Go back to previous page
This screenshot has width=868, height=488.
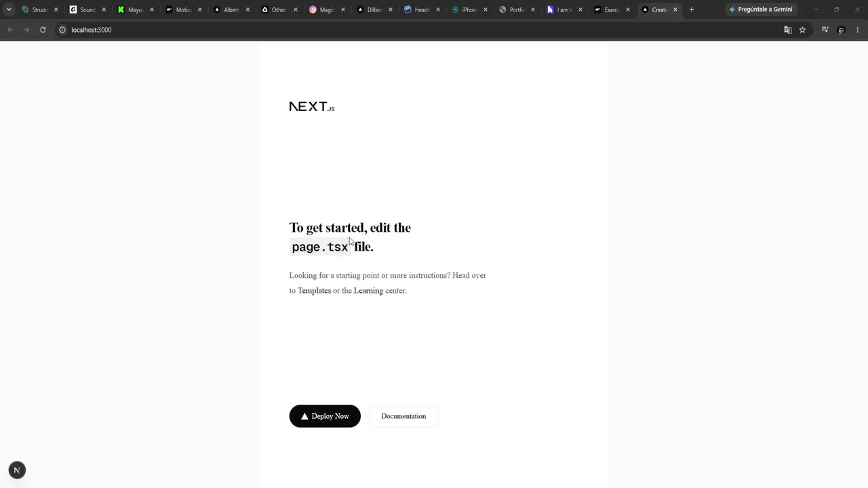(x=10, y=30)
